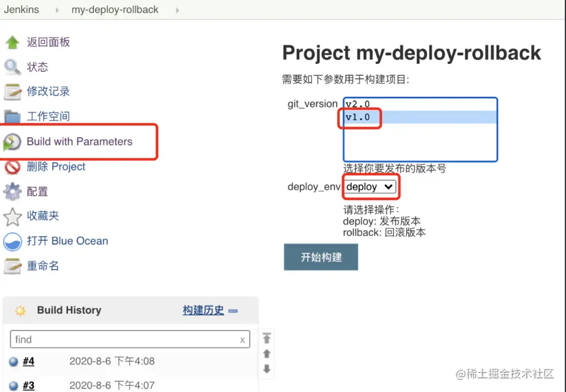This screenshot has height=392, width=566.
Task: Click the page-down arrow in build history
Action: (267, 369)
